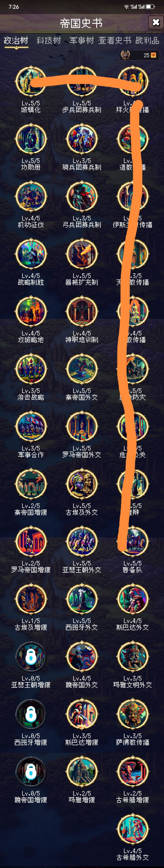The width and height of the screenshot is (164, 868).
Task: Select the 古希腊外交 skill icon
Action: [x=133, y=829]
